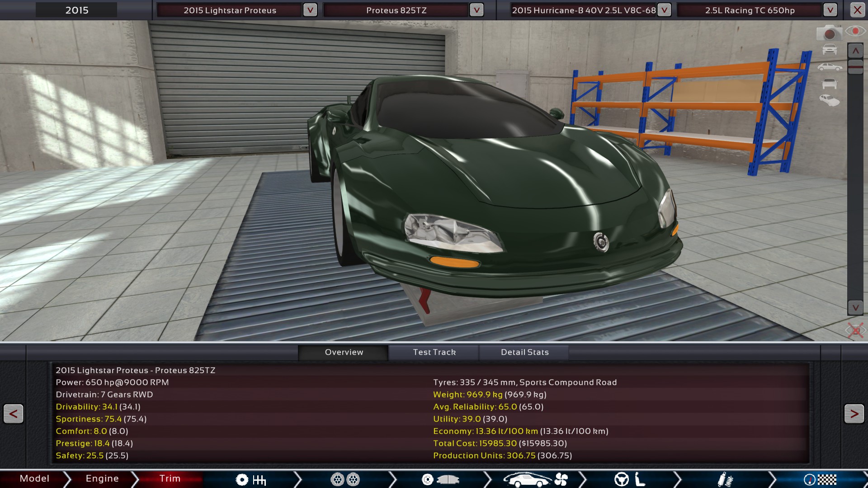
Task: Switch to the Overview tab
Action: [344, 352]
